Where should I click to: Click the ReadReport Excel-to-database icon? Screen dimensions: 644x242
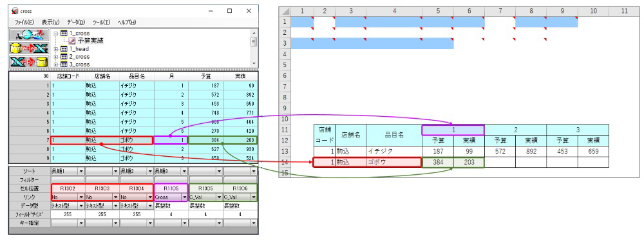point(29,62)
